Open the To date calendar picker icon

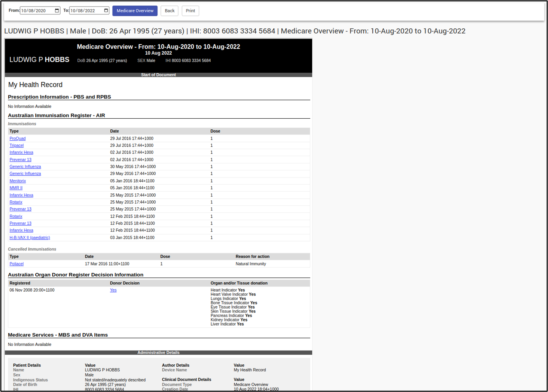pos(106,11)
